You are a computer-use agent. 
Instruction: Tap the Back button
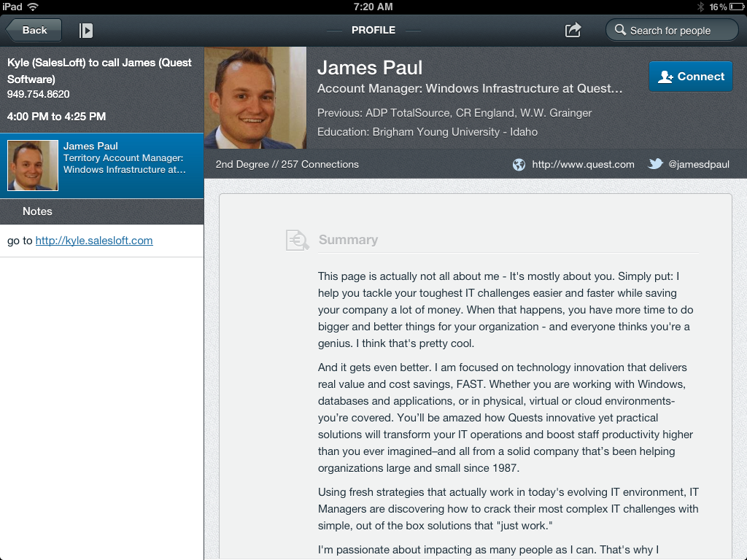[34, 31]
